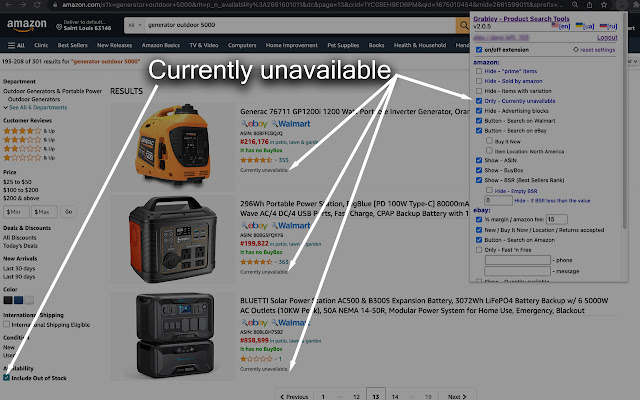Open Best Sellers in navigation bar
The height and width of the screenshot is (400, 640).
click(73, 45)
